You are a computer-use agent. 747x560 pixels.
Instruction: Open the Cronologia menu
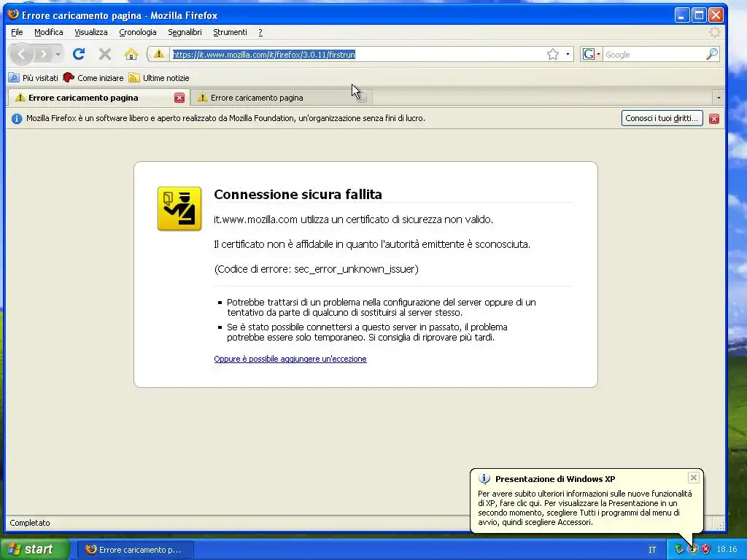point(138,32)
